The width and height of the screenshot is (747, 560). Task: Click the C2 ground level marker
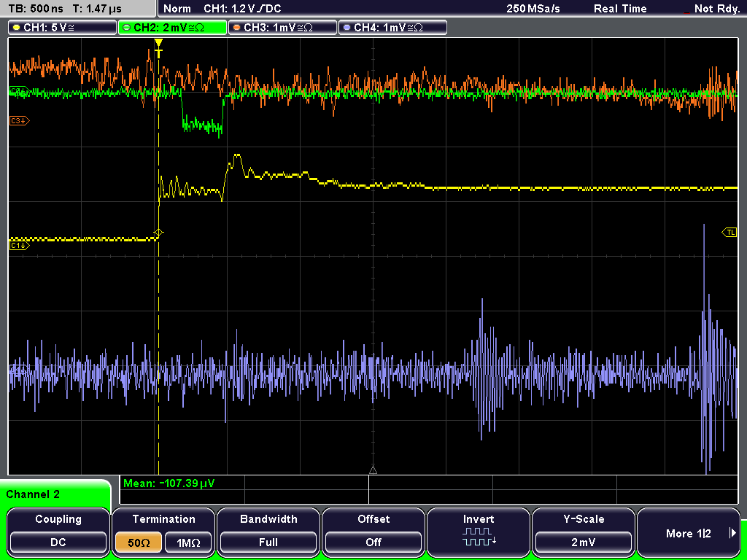[x=20, y=90]
